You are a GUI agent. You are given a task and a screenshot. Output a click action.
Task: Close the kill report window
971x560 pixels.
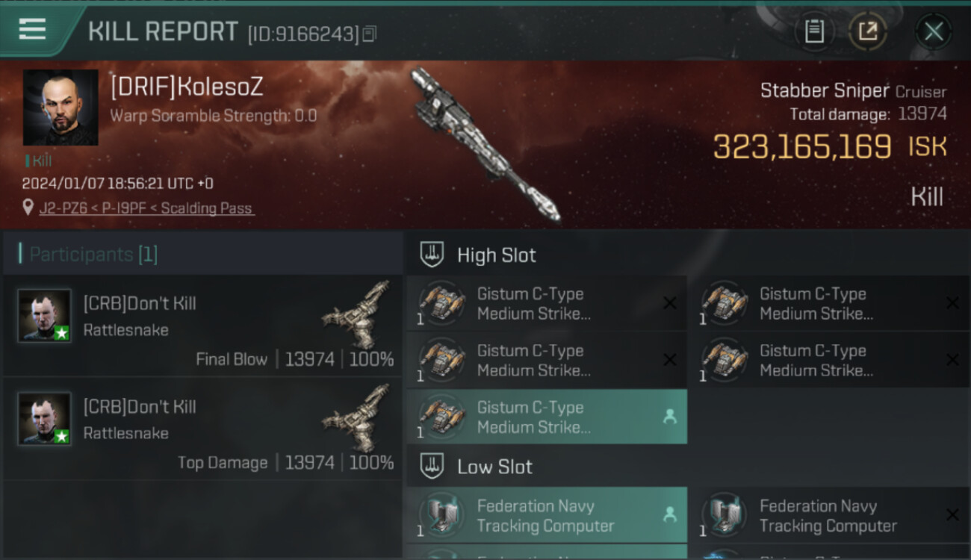tap(934, 31)
